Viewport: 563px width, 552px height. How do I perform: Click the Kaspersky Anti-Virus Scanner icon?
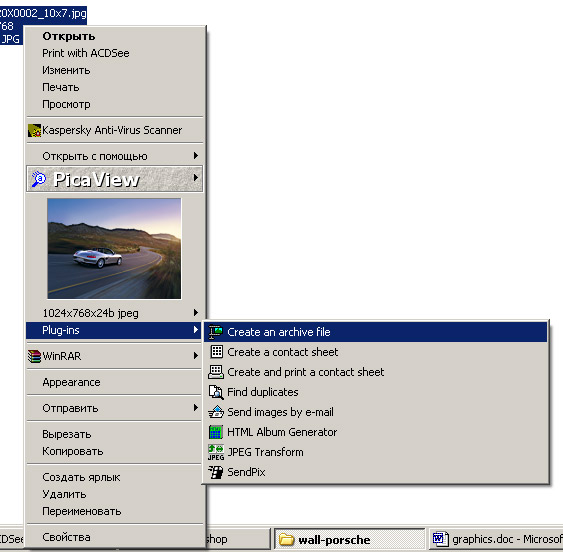pos(34,130)
